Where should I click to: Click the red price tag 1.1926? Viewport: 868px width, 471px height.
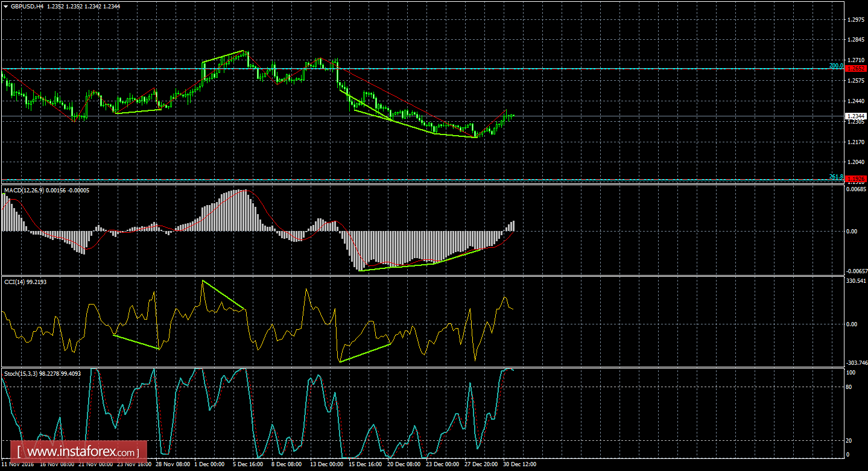tap(855, 179)
